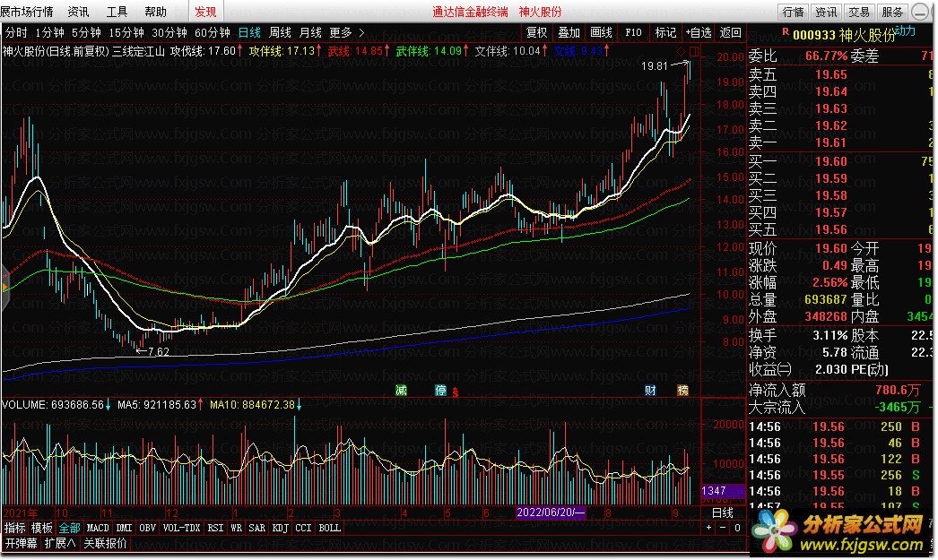The width and height of the screenshot is (938, 560).
Task: Switch sub-chart to DMI indicator
Action: coord(124,528)
